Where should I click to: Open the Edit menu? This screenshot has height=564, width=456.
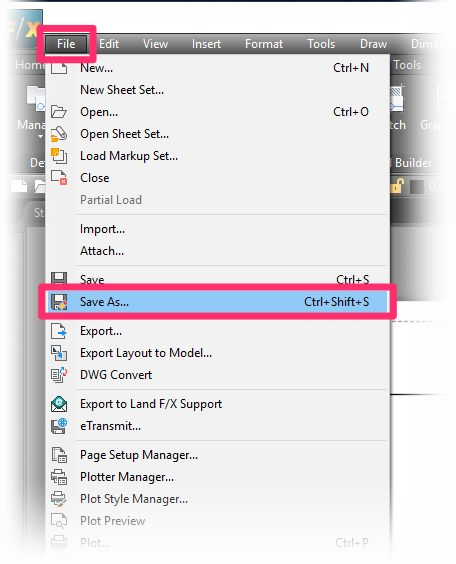click(x=109, y=44)
